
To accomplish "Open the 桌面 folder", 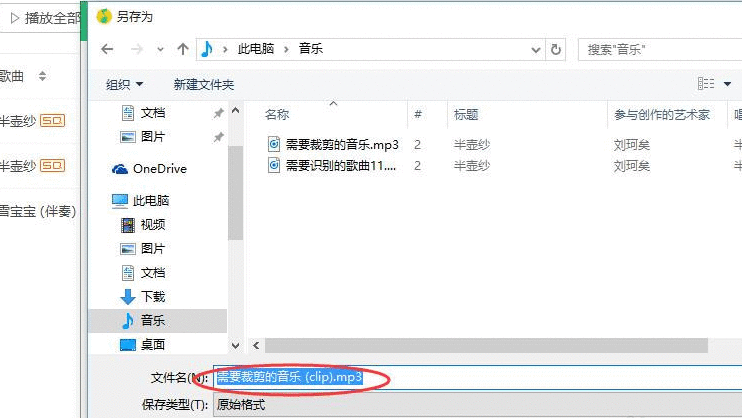I will tap(153, 345).
